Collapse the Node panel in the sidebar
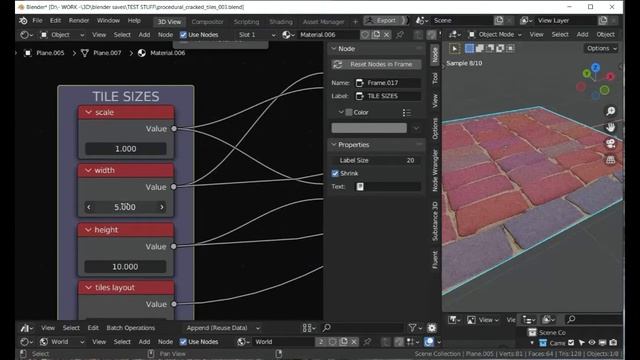This screenshot has width=640, height=360. [334, 49]
